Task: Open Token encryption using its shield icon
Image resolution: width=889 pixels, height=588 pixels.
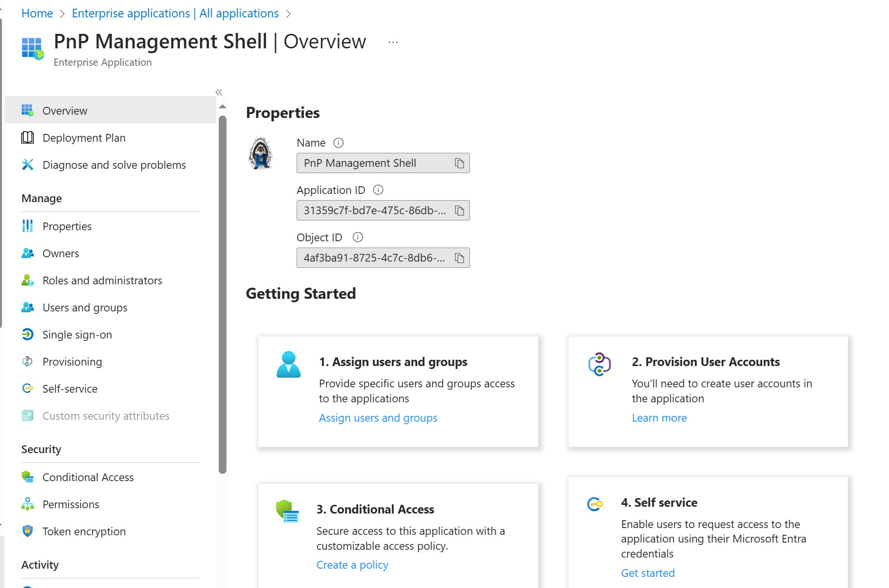Action: click(x=28, y=531)
